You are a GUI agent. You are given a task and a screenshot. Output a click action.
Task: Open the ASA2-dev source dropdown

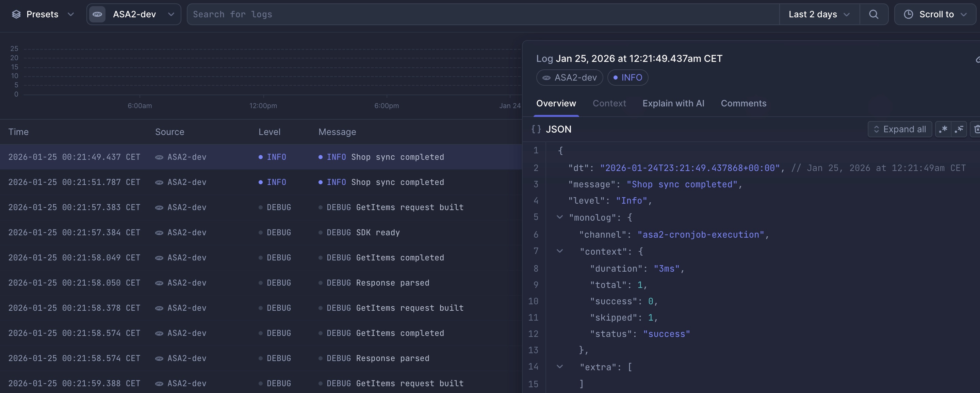[x=134, y=14]
